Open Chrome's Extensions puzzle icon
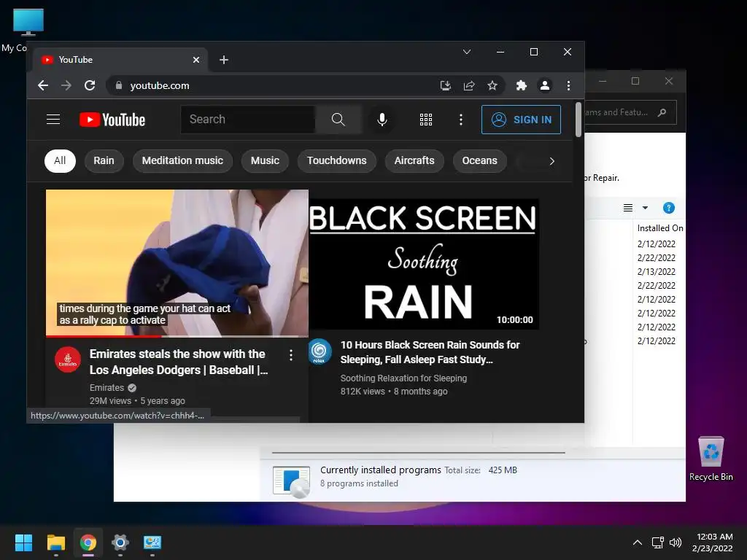Screen dimensions: 747x560 (521, 85)
